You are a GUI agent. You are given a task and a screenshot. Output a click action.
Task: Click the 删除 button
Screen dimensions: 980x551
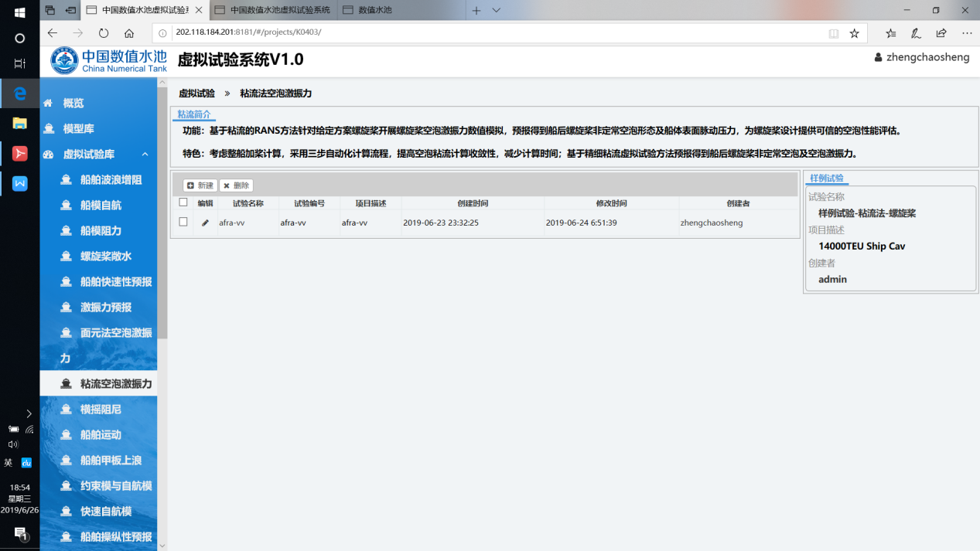[x=236, y=185]
